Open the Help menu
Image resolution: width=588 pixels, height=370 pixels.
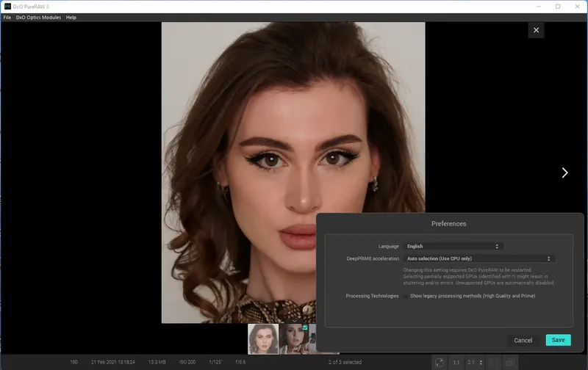(71, 17)
